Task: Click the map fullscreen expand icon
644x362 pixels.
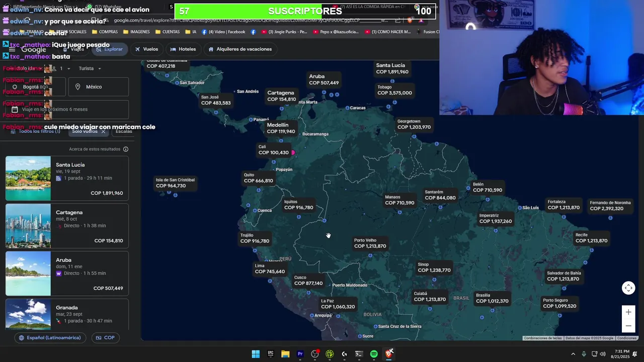Action: click(628, 288)
